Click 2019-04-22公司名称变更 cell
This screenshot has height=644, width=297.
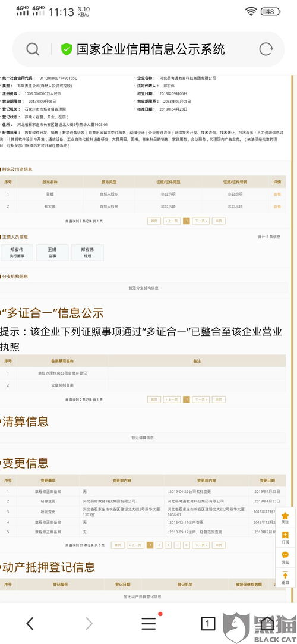click(x=189, y=491)
